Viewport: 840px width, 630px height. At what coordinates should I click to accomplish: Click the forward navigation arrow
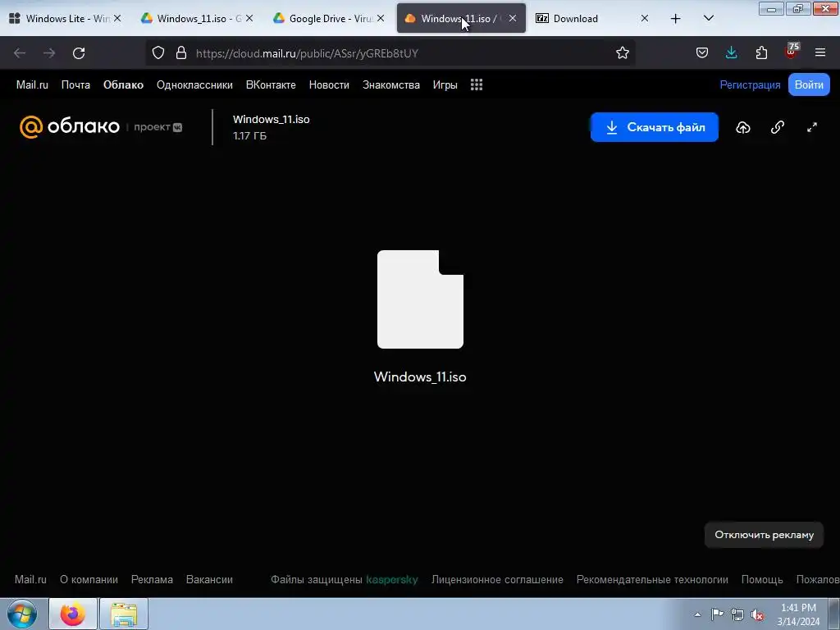tap(49, 53)
